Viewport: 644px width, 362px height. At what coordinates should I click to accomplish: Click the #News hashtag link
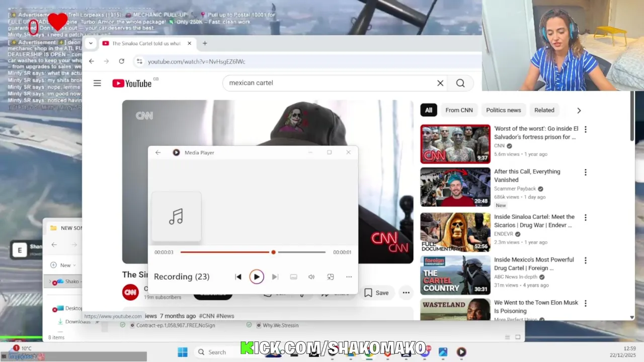[x=225, y=316]
